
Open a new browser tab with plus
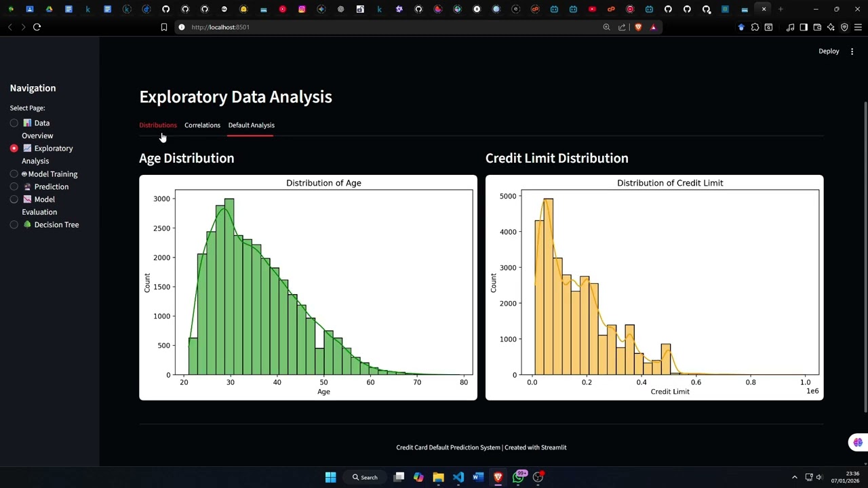click(781, 9)
